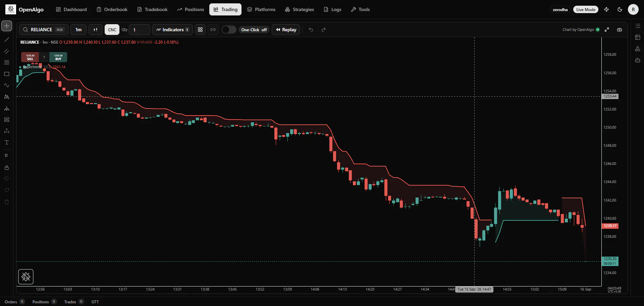Open the Strategies nav item
644x306 pixels.
click(300, 9)
